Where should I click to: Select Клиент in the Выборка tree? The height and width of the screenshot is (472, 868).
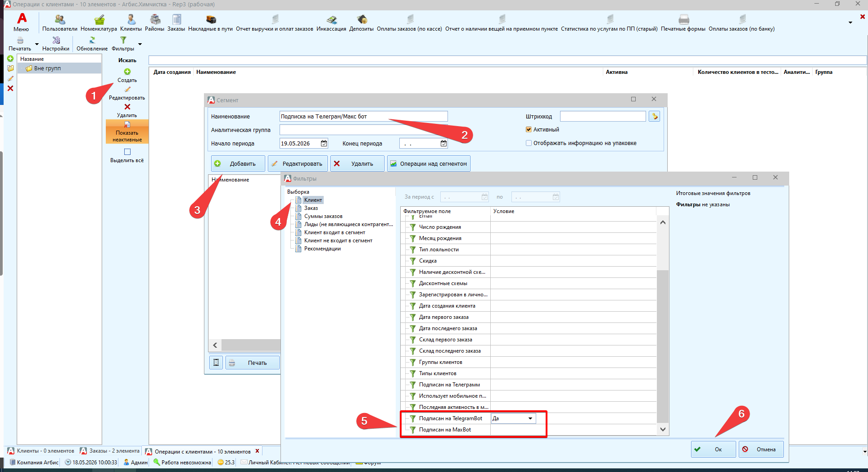[x=313, y=200]
